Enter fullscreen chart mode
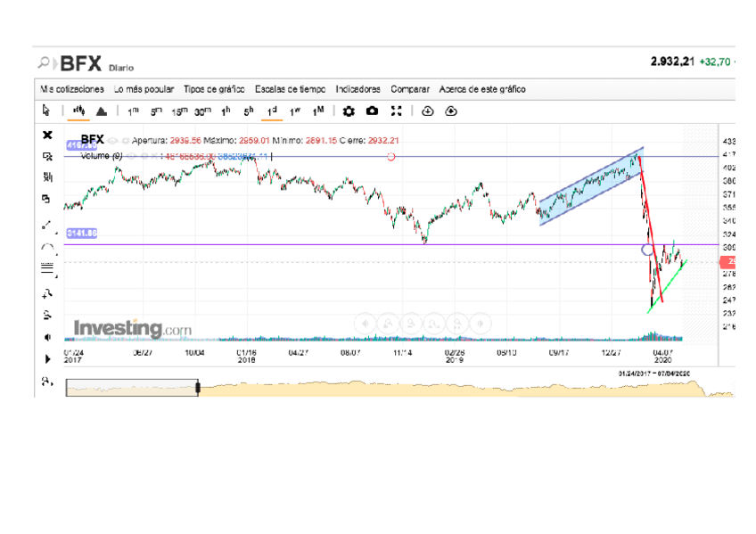This screenshot has height=534, width=756. [397, 111]
